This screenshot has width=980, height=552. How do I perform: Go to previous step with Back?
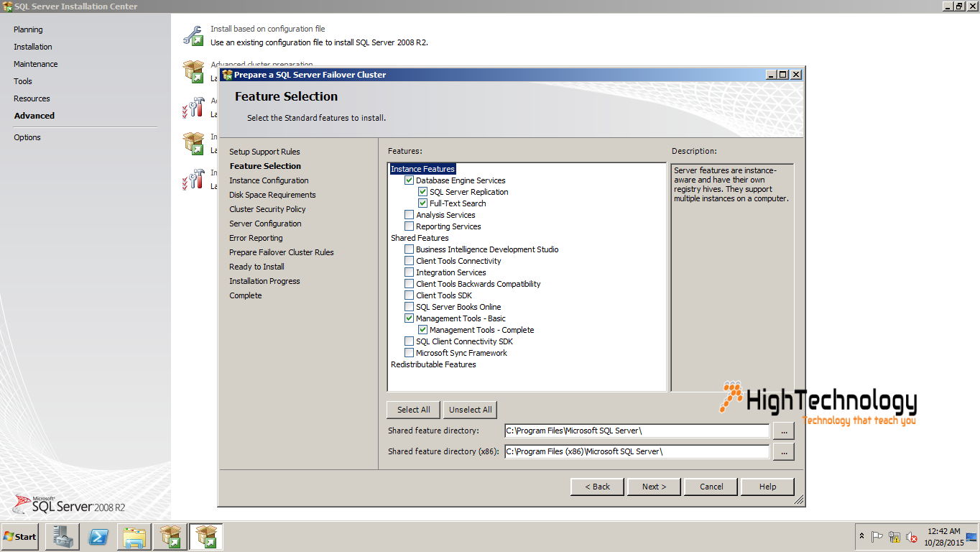click(x=597, y=487)
